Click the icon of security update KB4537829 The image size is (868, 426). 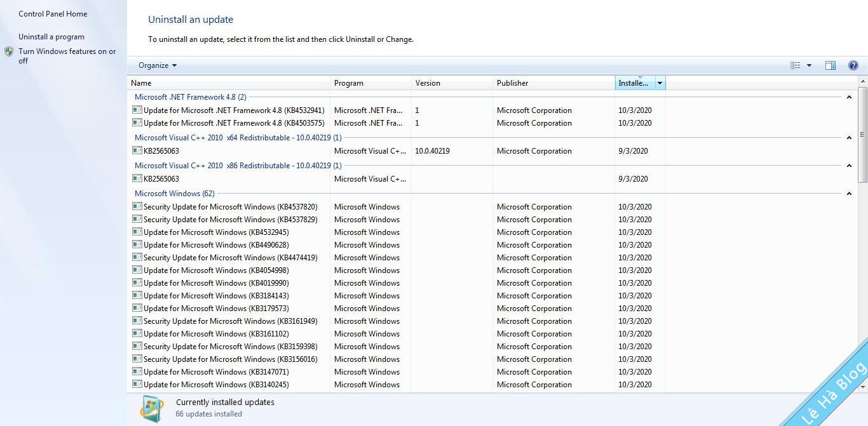tap(137, 219)
